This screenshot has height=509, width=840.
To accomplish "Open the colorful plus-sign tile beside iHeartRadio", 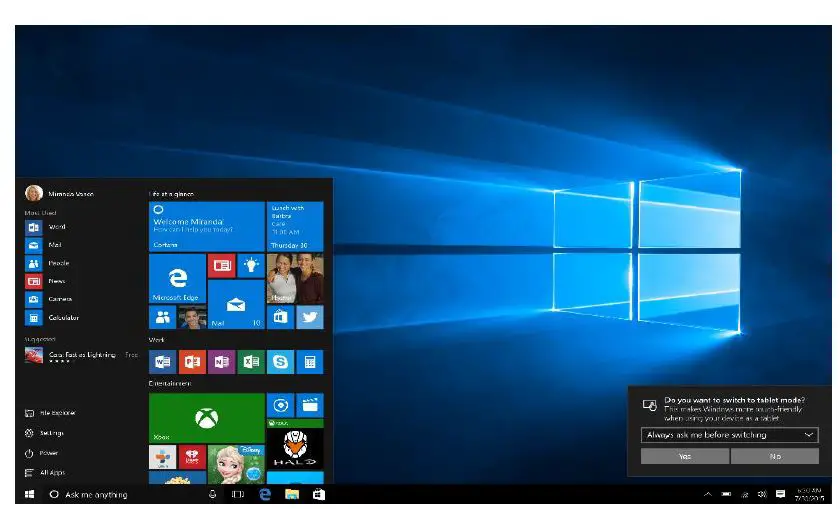I will tap(162, 457).
